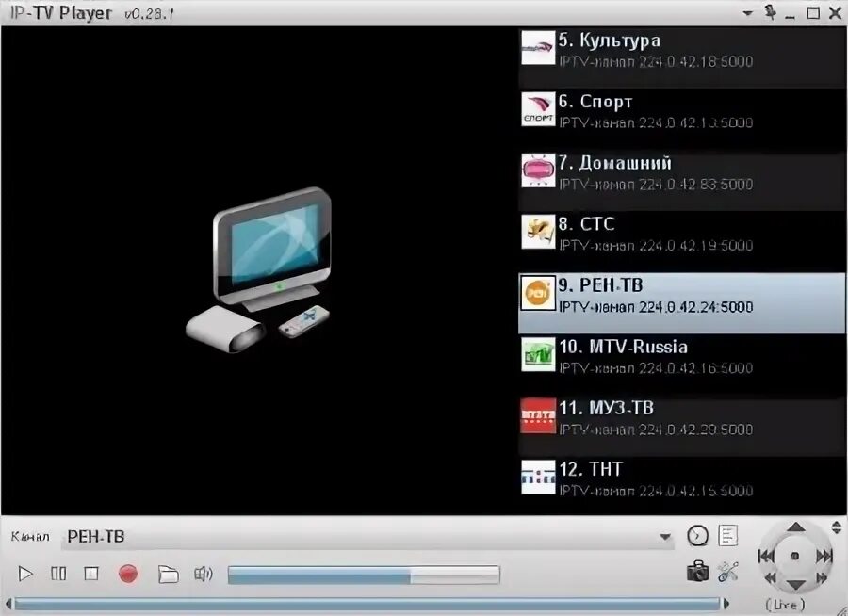Click the down arrow on navigation pad

pyautogui.click(x=795, y=585)
